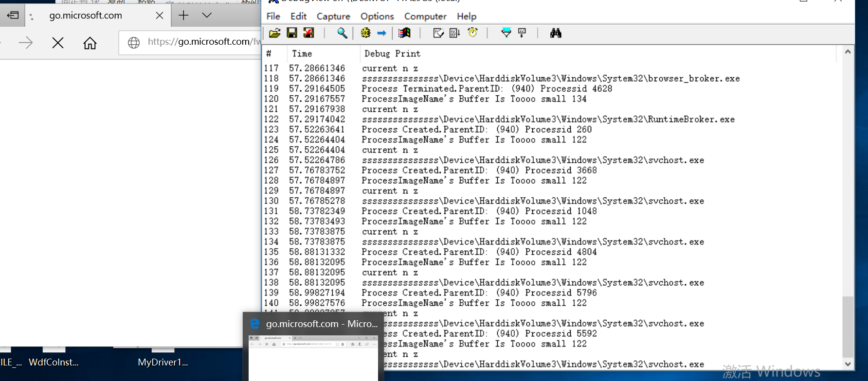Select 'Process Created' Processid 1048 row

pyautogui.click(x=550, y=211)
